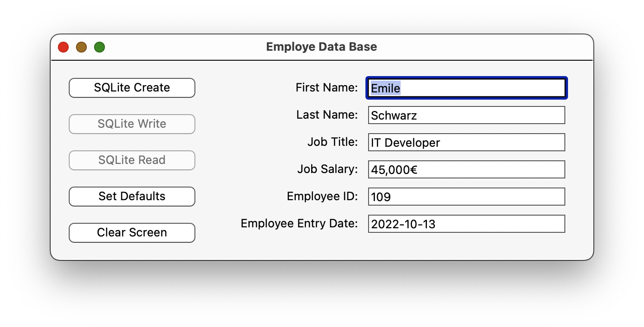The width and height of the screenshot is (644, 327).
Task: Activate the Set Defaults button
Action: (x=132, y=197)
